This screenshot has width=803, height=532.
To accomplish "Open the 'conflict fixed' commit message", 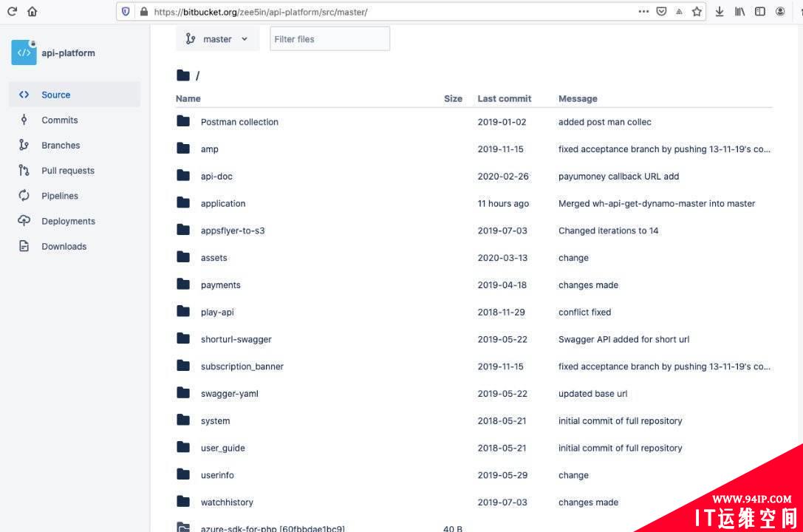I will point(584,312).
